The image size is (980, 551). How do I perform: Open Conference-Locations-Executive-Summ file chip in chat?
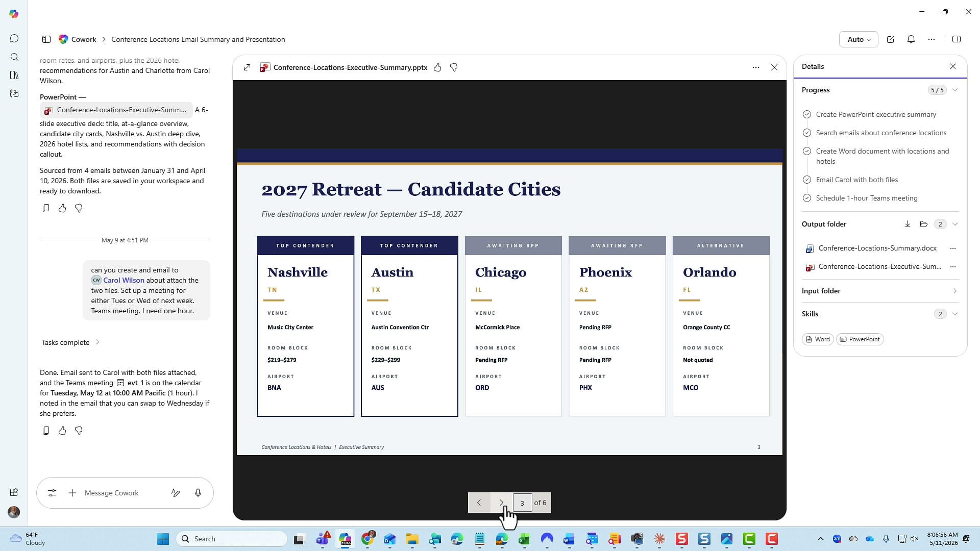click(116, 110)
